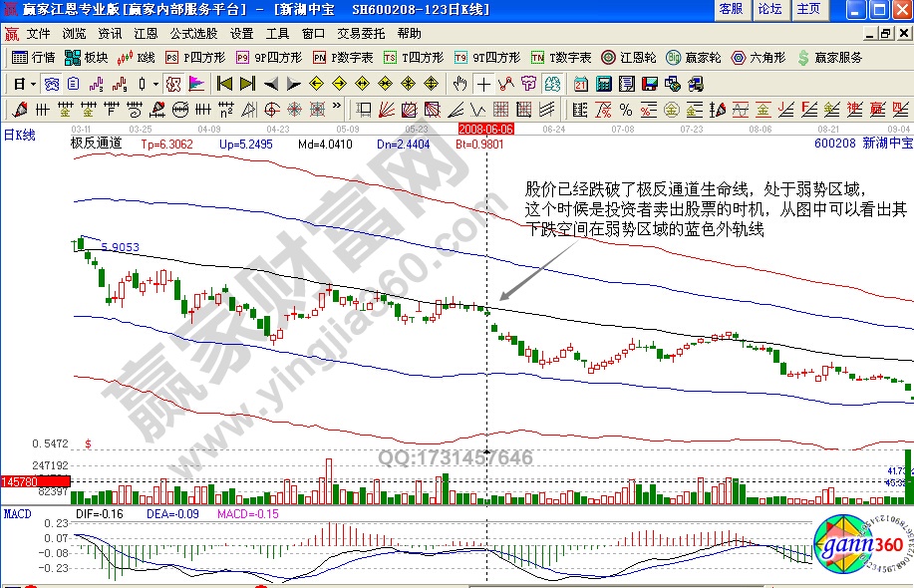This screenshot has width=914, height=588.
Task: Click the 客服 customer service button
Action: pyautogui.click(x=734, y=9)
